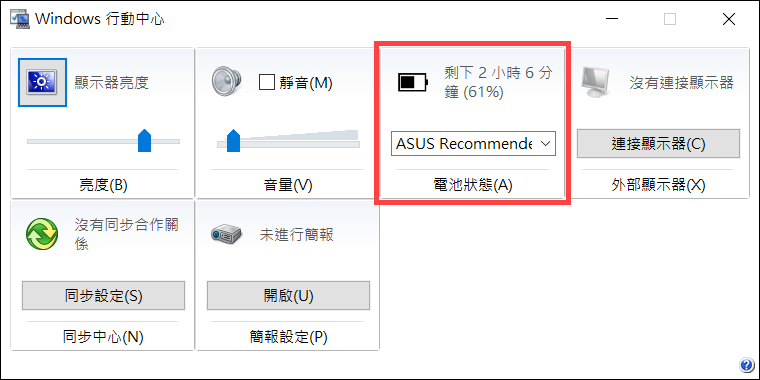This screenshot has width=760, height=380.
Task: Close the Windows 行動中心 window
Action: pyautogui.click(x=729, y=19)
